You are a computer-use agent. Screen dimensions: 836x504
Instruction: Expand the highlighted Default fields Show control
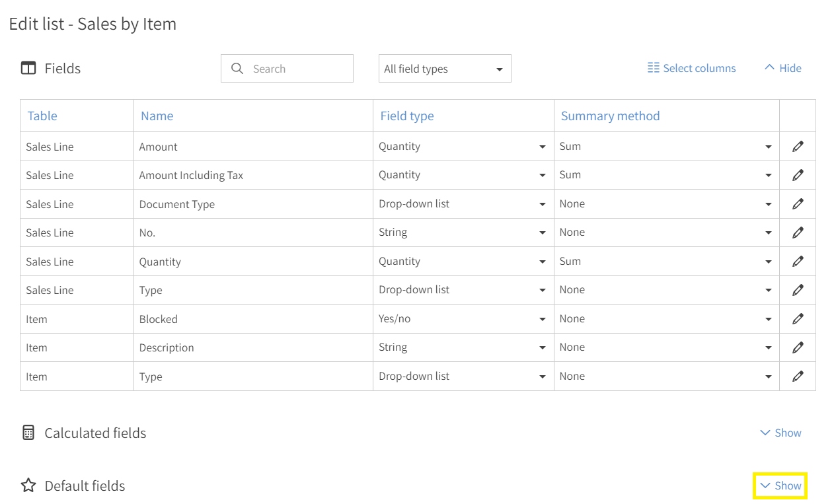780,486
